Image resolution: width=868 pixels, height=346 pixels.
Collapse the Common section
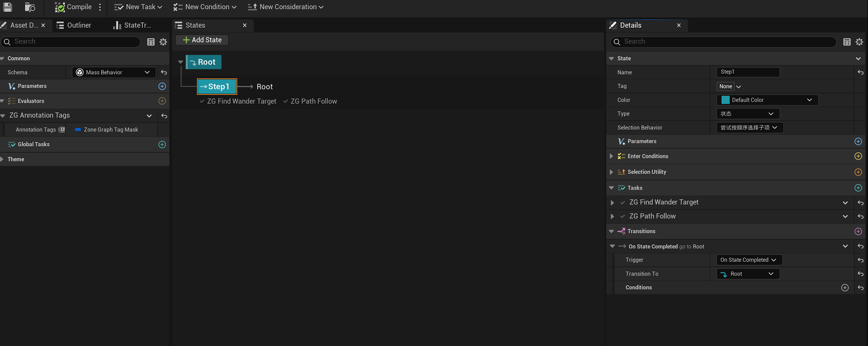(x=3, y=59)
